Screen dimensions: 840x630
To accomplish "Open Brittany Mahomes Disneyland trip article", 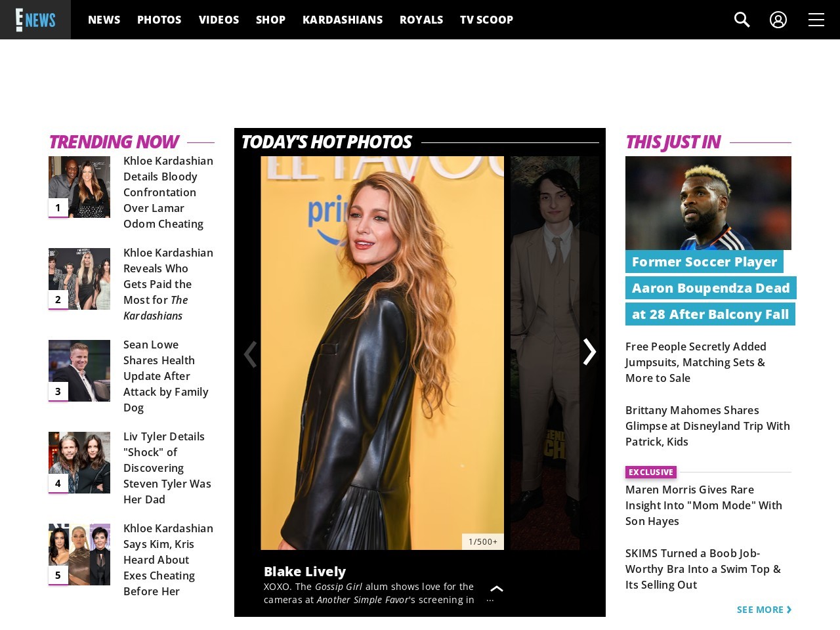I will (x=707, y=426).
